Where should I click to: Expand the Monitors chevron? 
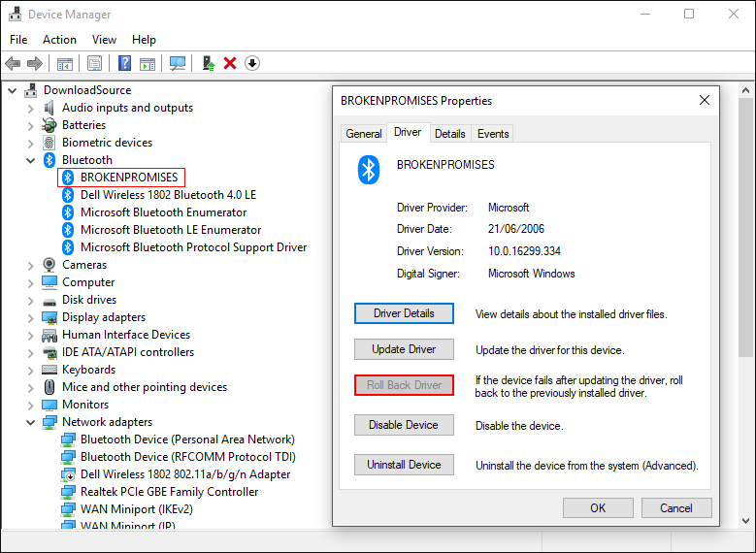click(31, 405)
